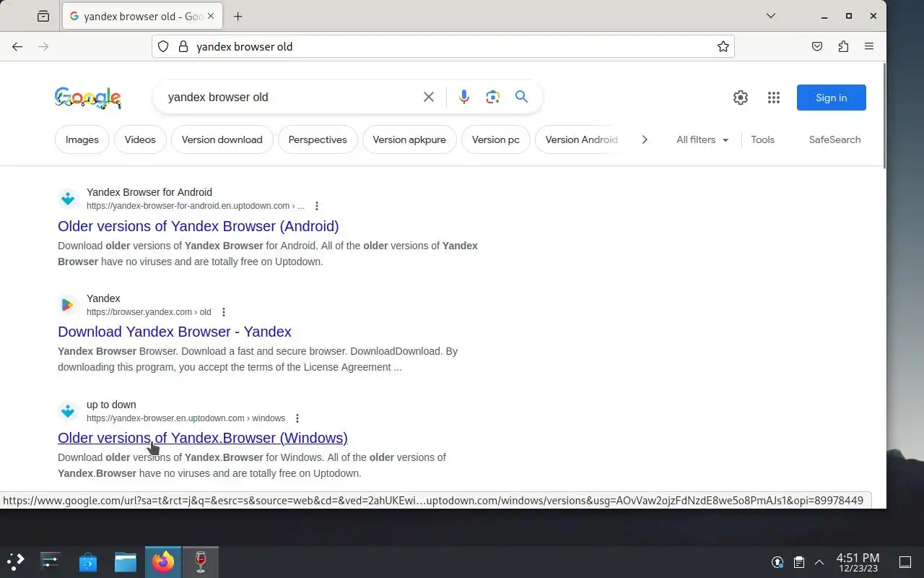Image resolution: width=924 pixels, height=578 pixels.
Task: Open Save to Pocket icon
Action: tap(817, 46)
